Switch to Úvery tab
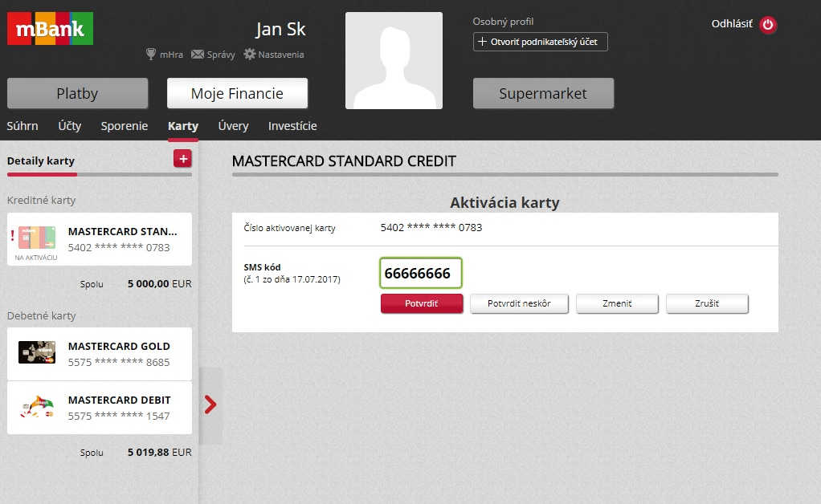The image size is (821, 504). point(233,126)
